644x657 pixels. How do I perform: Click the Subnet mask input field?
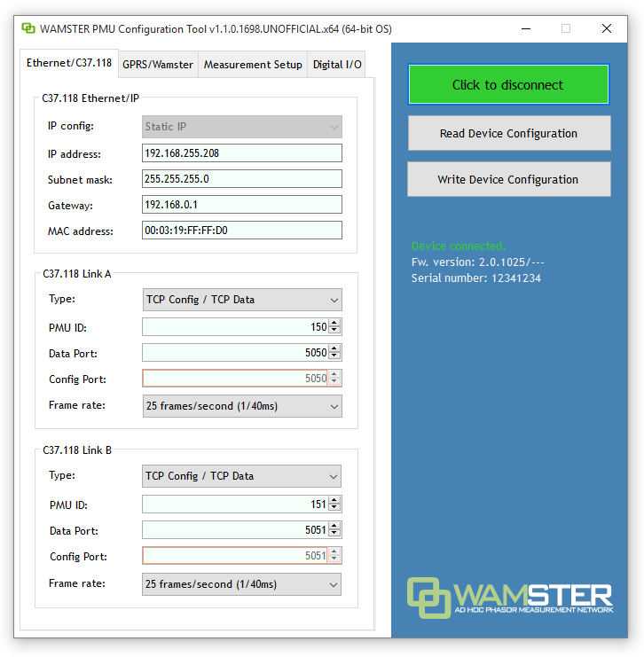242,179
